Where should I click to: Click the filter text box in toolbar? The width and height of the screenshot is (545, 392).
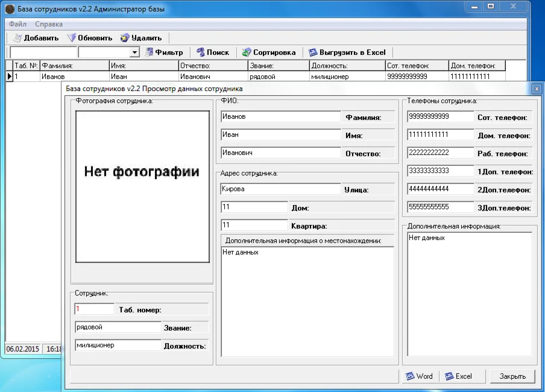(x=43, y=53)
